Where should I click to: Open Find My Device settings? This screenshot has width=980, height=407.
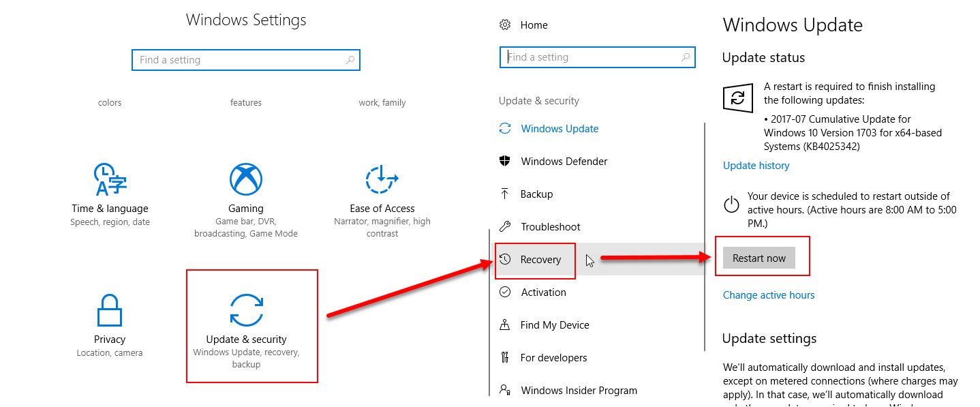pos(554,325)
